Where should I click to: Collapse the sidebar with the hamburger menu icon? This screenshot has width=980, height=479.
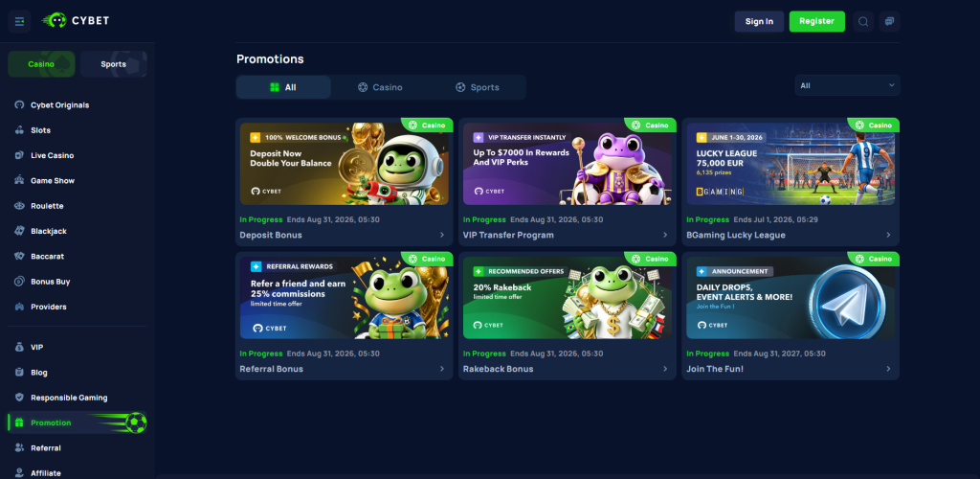pyautogui.click(x=19, y=21)
